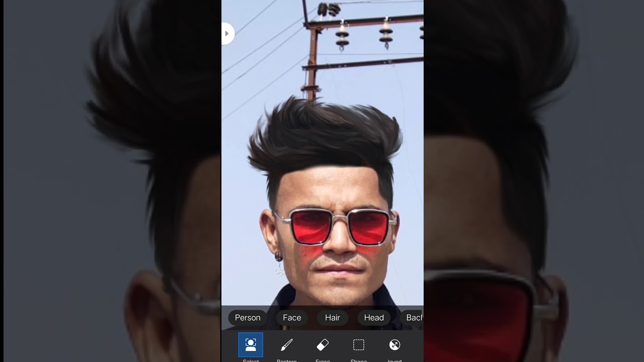The width and height of the screenshot is (644, 362).
Task: Select the Restore brush tool
Action: (x=287, y=345)
